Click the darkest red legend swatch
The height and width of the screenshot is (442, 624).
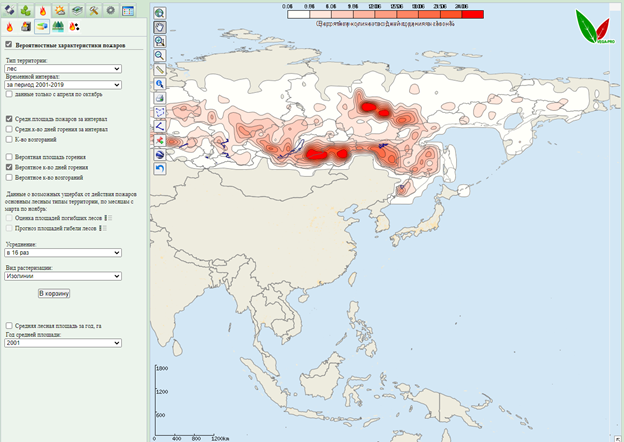pos(472,14)
